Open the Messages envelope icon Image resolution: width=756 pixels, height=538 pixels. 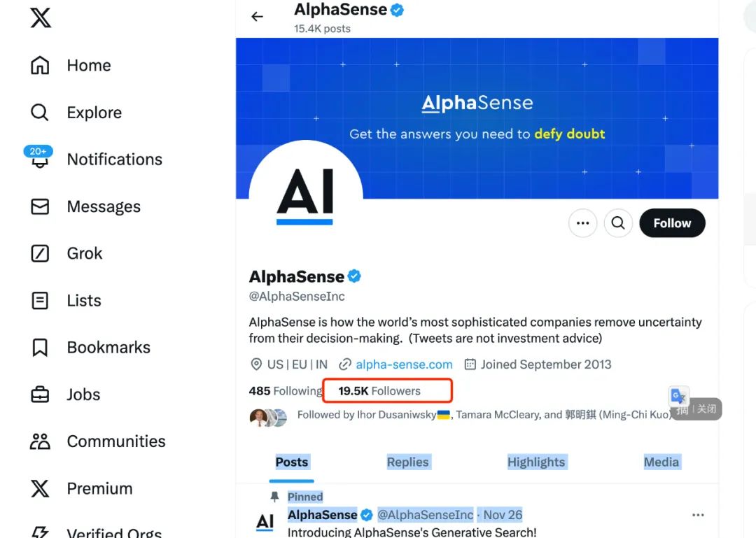[40, 206]
